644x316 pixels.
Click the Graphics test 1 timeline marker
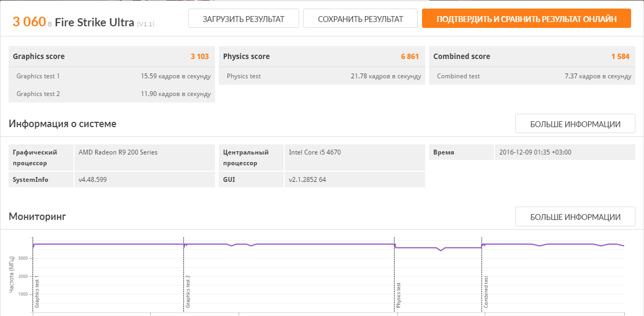[37, 292]
